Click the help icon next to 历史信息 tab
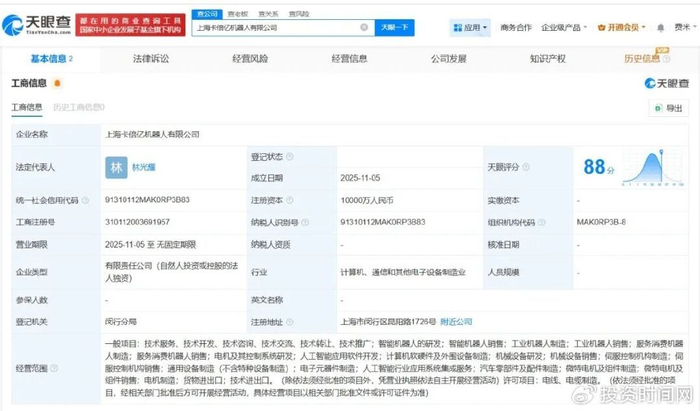700x411 pixels. point(666,59)
